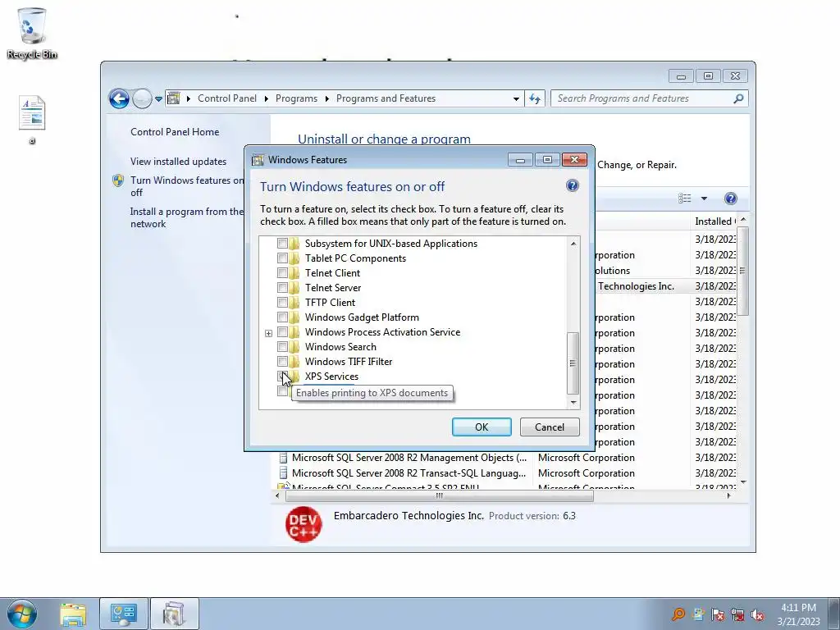
Task: Click the Dev-C++ logo in details pane
Action: pos(304,524)
